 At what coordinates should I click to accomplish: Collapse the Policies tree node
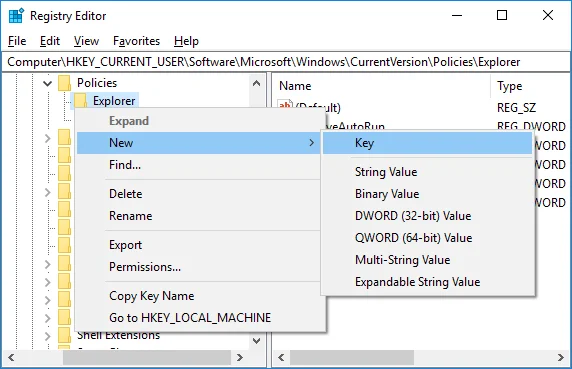(47, 83)
